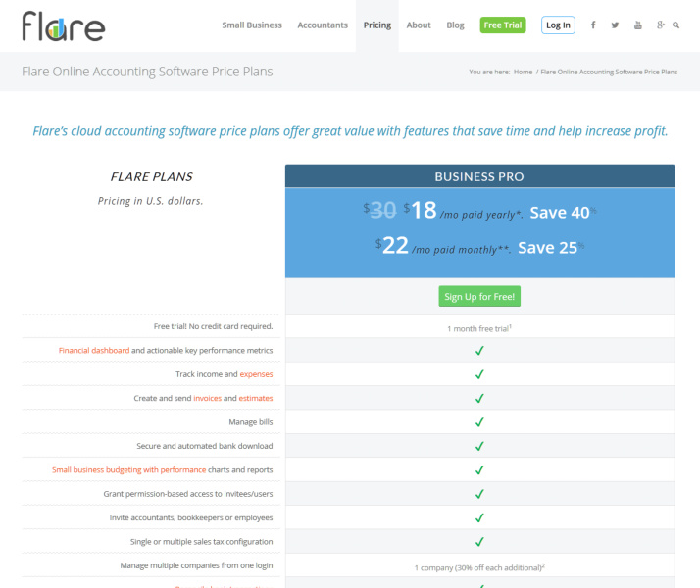Click checkmark for Invite accountants row
This screenshot has height=588, width=700.
pos(479,517)
